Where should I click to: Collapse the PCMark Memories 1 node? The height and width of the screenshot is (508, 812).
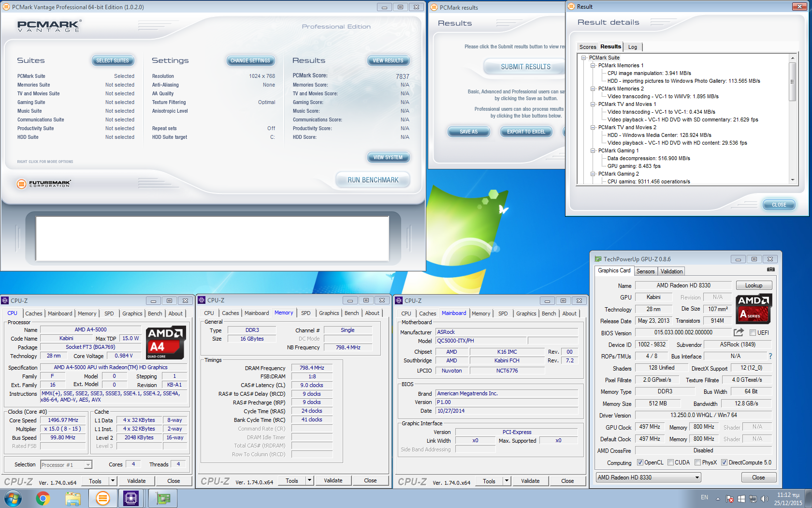[593, 65]
